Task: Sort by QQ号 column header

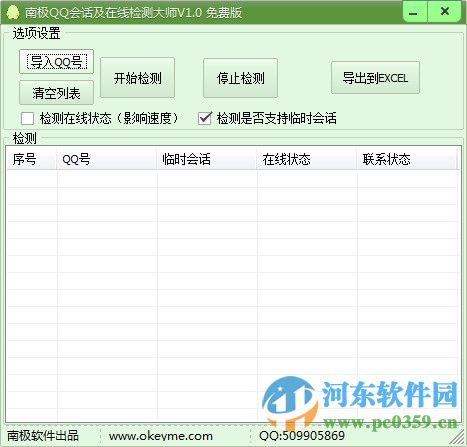Action: 107,159
